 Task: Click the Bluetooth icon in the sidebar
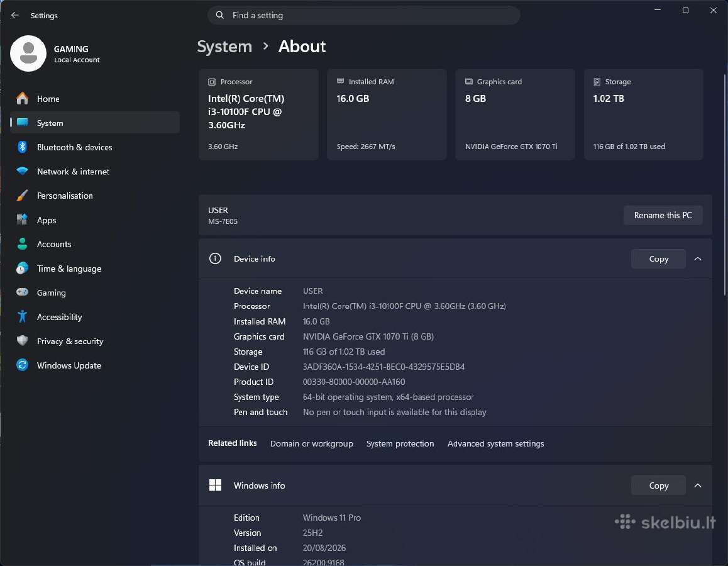pyautogui.click(x=22, y=147)
